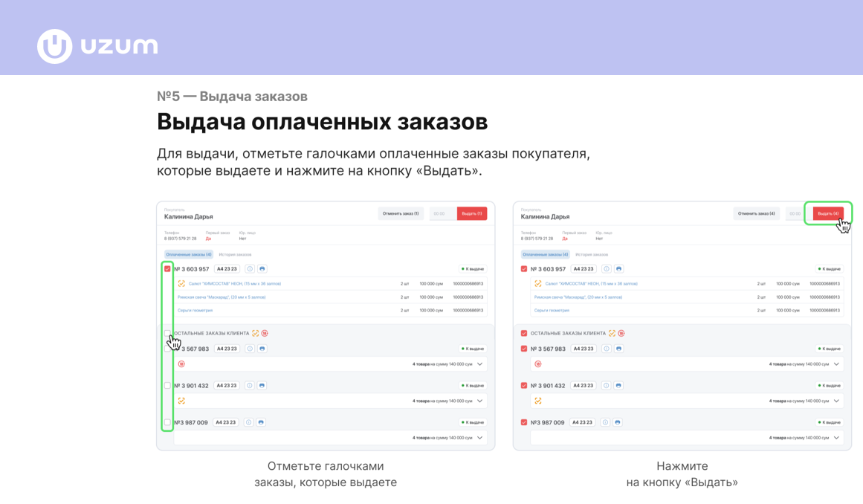Click phone number 8 (937) 579 21 28, left screenshot
Viewport: 863px width, 504px height.
180,239
